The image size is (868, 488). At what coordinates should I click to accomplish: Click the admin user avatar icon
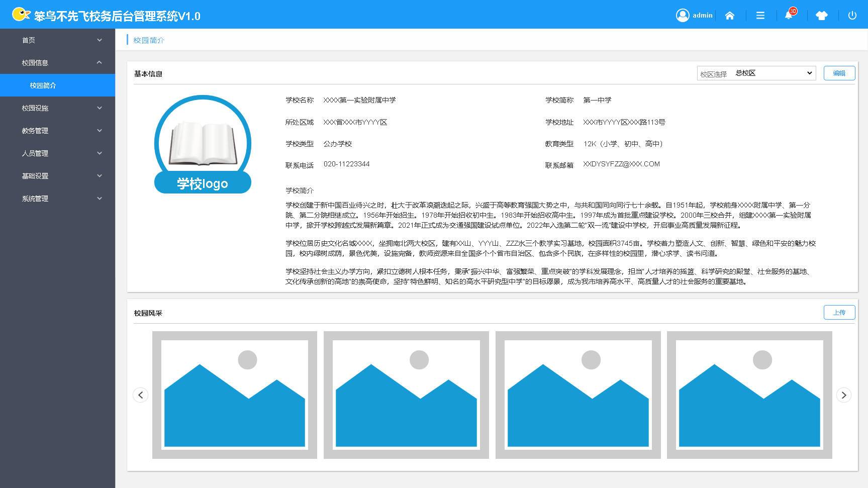[x=683, y=16]
